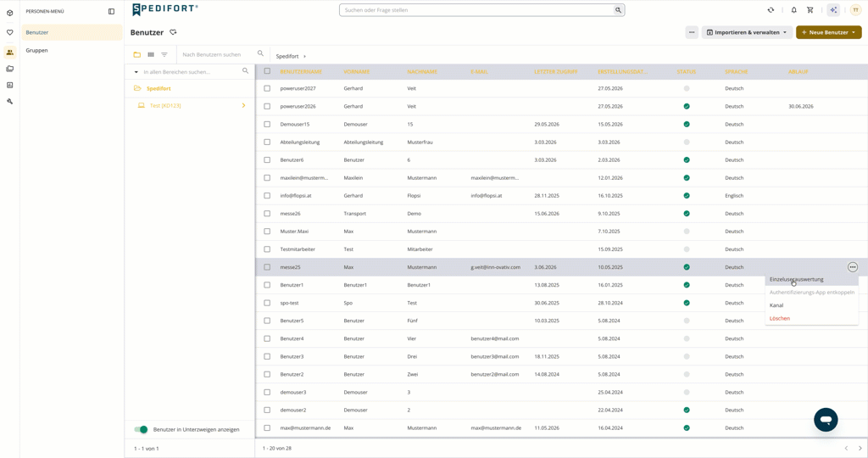Check the box for poweruser2027
The width and height of the screenshot is (868, 458).
click(267, 88)
